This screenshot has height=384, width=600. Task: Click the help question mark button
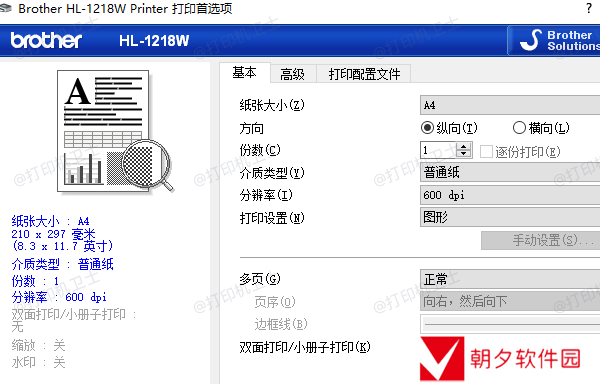coord(589,8)
